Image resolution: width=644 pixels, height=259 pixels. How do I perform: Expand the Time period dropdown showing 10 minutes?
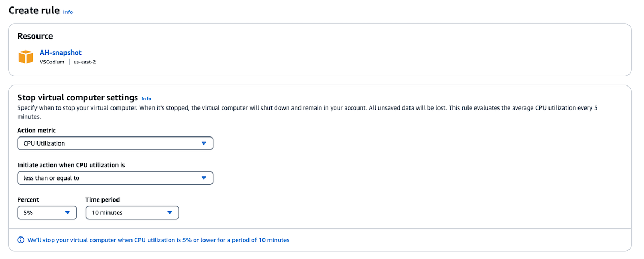(x=132, y=213)
